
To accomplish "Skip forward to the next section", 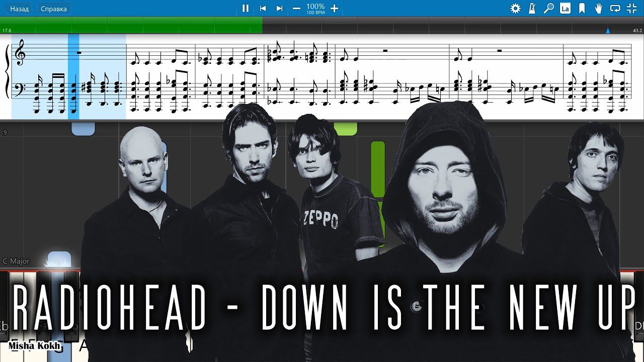I will click(x=279, y=8).
